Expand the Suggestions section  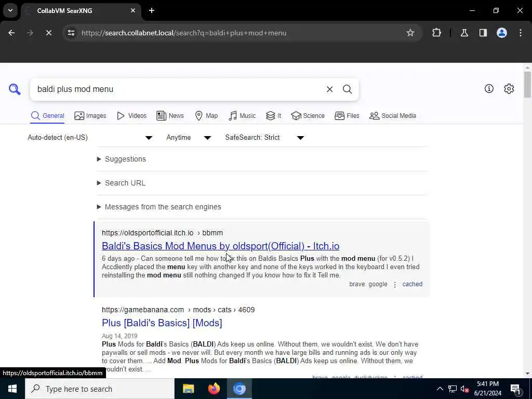[122, 159]
